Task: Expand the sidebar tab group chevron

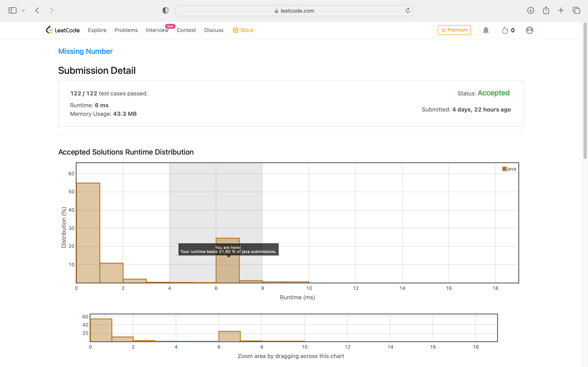Action: pyautogui.click(x=23, y=10)
